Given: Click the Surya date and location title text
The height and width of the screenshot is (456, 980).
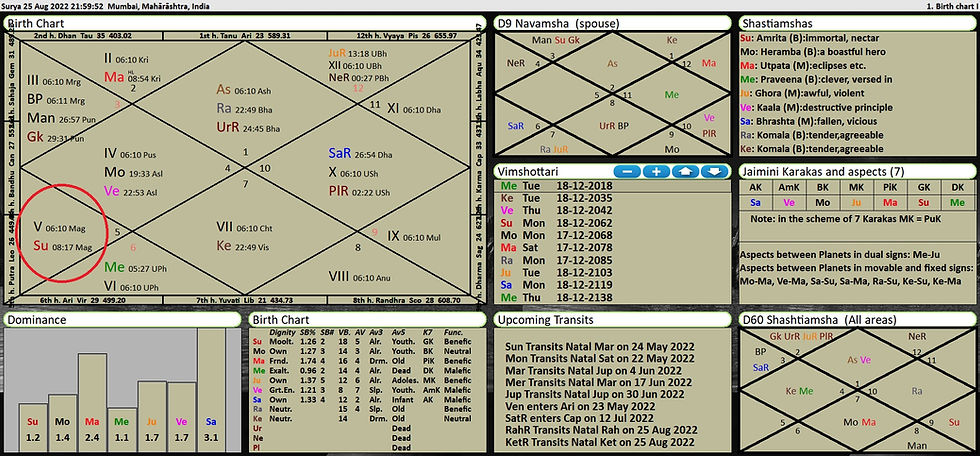Looking at the screenshot, I should click(106, 6).
